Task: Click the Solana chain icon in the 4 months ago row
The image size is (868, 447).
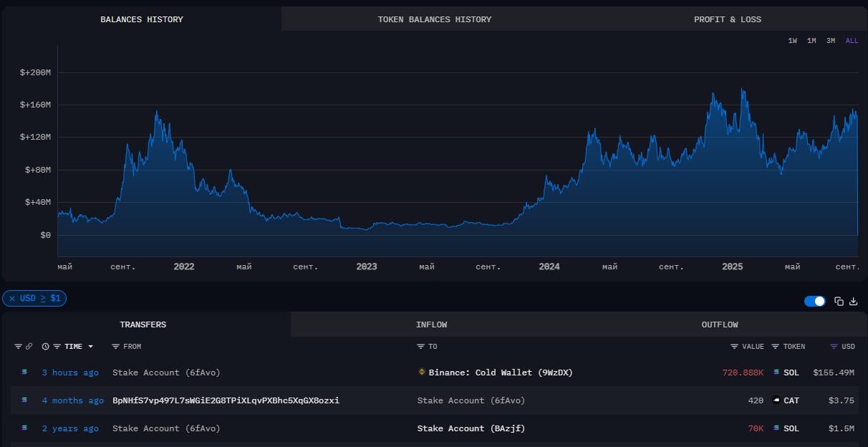Action: [24, 400]
